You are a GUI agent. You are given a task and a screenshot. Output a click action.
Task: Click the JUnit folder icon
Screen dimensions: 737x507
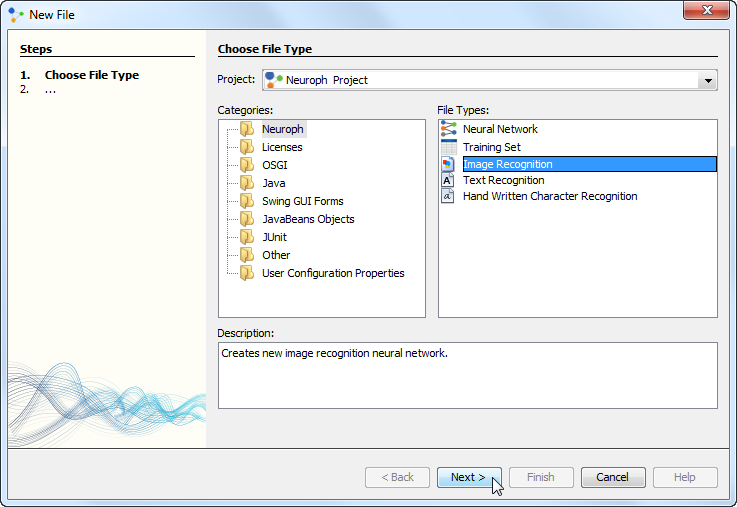247,237
